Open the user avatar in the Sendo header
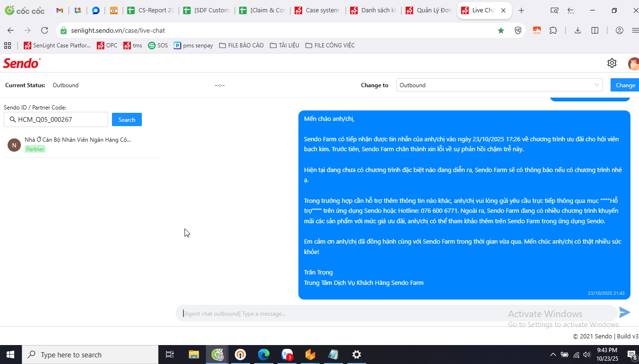639x364 pixels. point(633,63)
